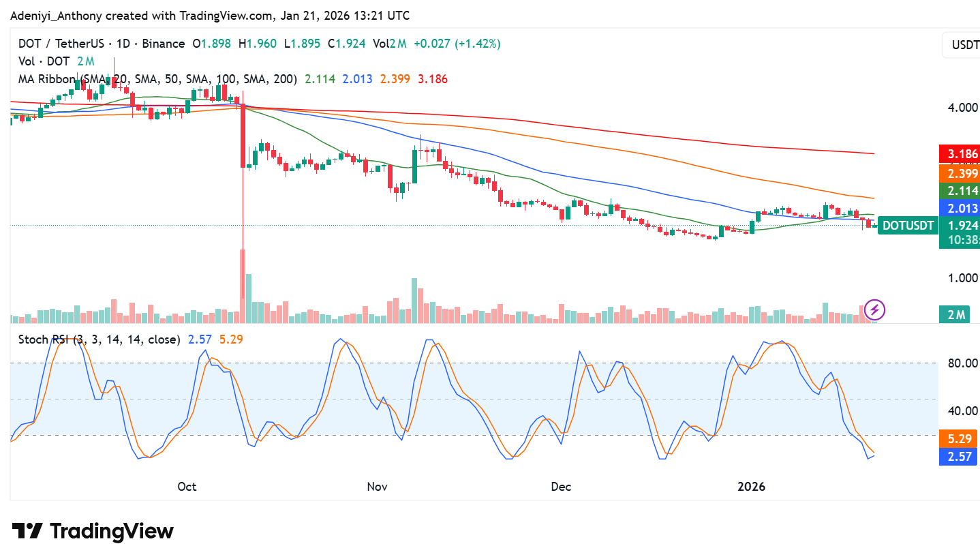This screenshot has height=544, width=980.
Task: Click the TradingView logo
Action: point(93,530)
